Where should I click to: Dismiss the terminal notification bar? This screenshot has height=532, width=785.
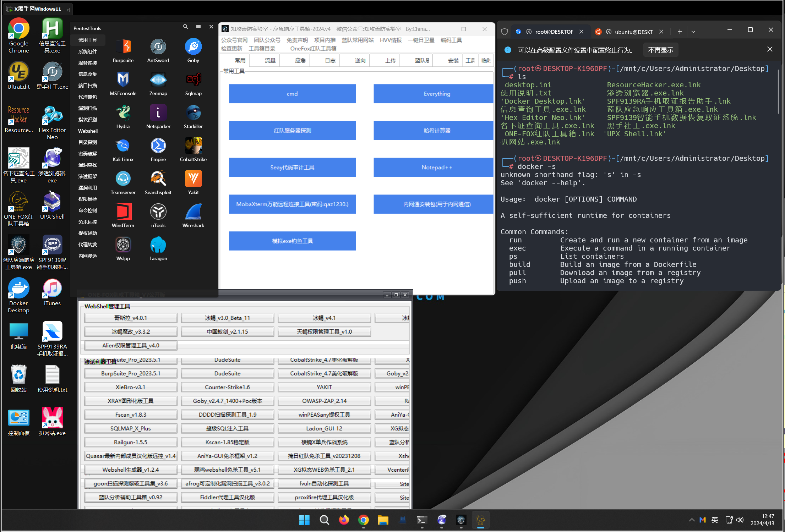pos(770,49)
